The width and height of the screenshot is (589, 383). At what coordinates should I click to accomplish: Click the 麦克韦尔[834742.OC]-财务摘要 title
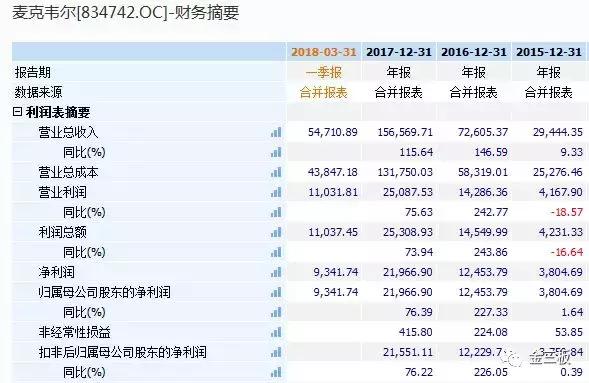click(x=125, y=12)
